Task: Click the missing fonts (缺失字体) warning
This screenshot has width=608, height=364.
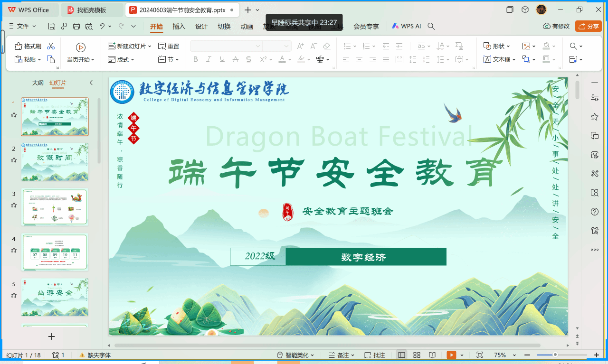Action: [x=95, y=355]
